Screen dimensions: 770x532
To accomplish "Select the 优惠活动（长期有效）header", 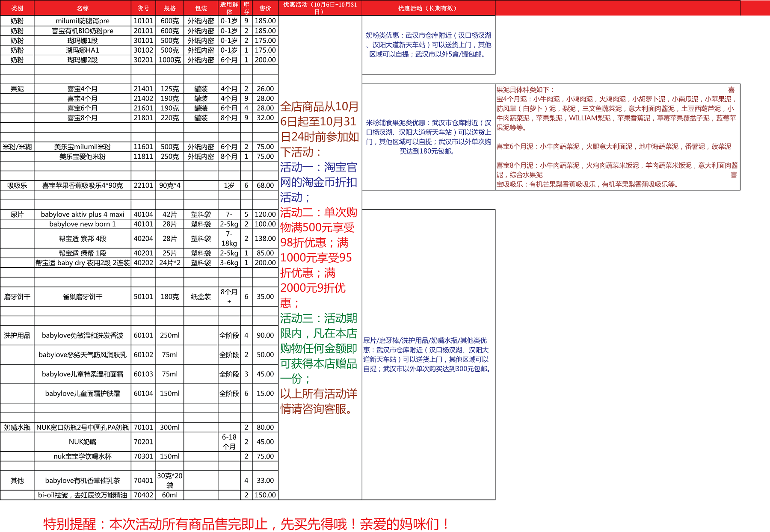I will (428, 8).
